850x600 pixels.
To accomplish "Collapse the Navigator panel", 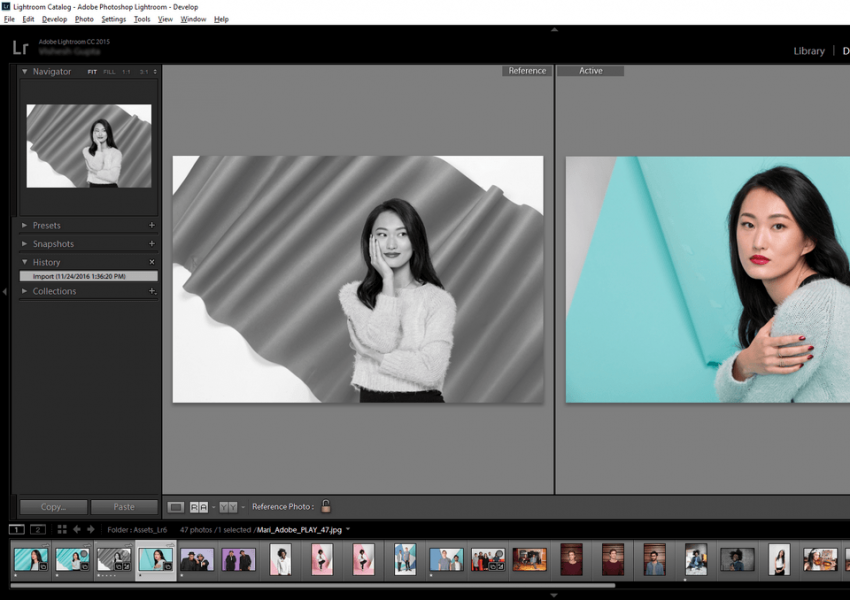I will (x=25, y=72).
